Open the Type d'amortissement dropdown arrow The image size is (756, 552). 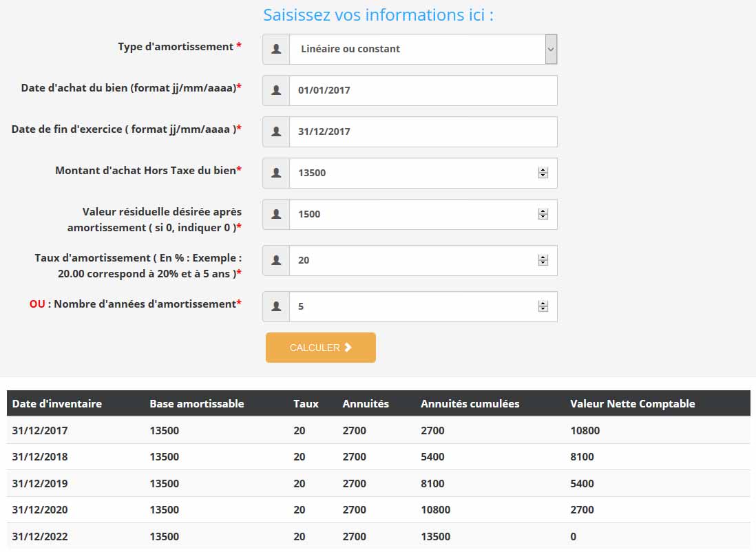551,49
